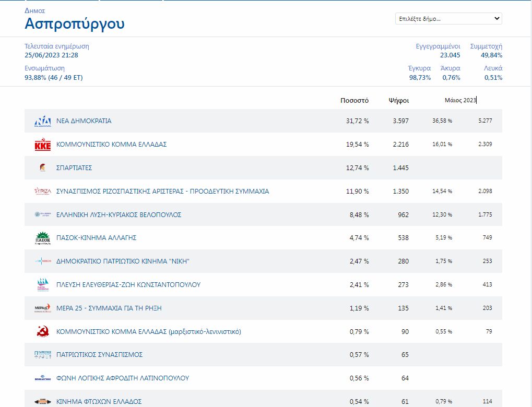Open the ΕΛΛΗΝΙΚΗ ΛΥΣΗ-ΚΥΡΙΑΚΟΣ ΒΕΛΟΠΟΥΛΟΣ link

[x=119, y=214]
